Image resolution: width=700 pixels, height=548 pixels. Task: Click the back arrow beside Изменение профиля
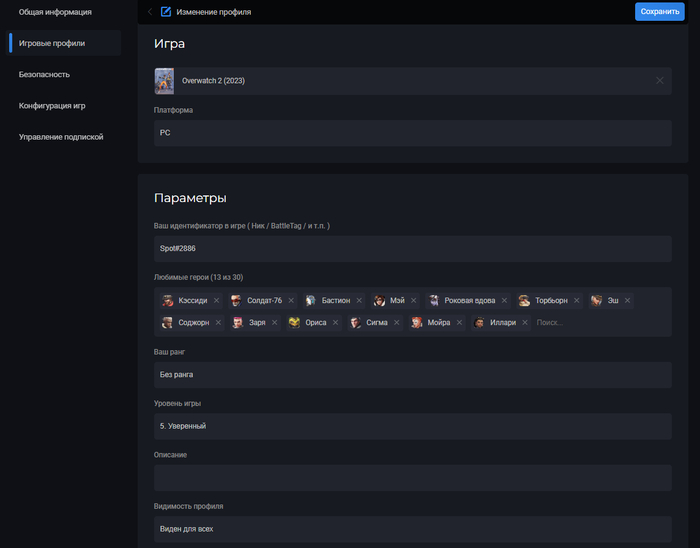click(x=150, y=12)
